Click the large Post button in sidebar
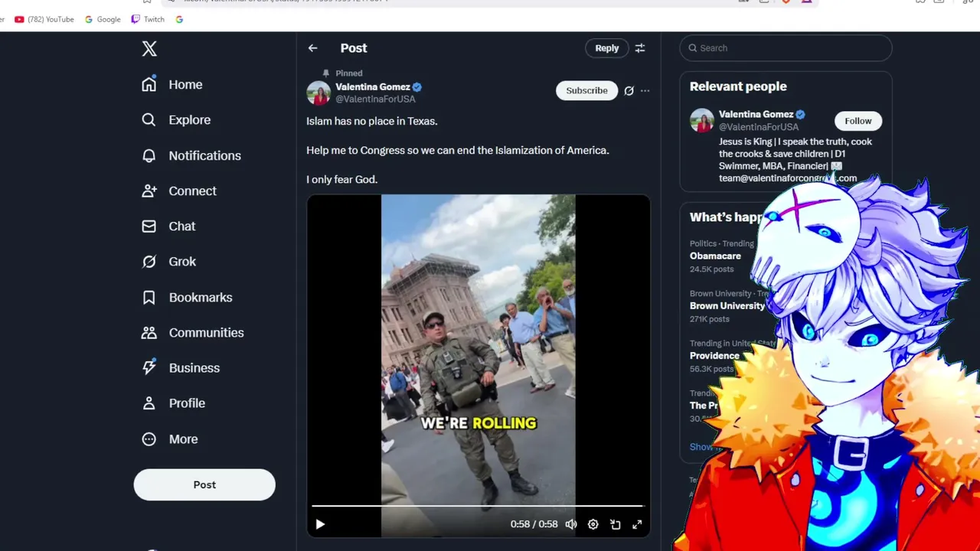This screenshot has height=551, width=980. tap(204, 484)
